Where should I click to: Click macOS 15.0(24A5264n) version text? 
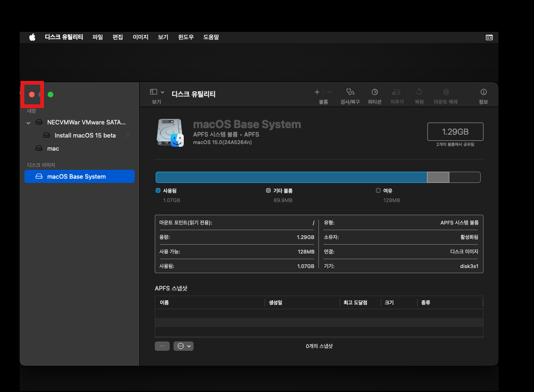[x=223, y=142]
